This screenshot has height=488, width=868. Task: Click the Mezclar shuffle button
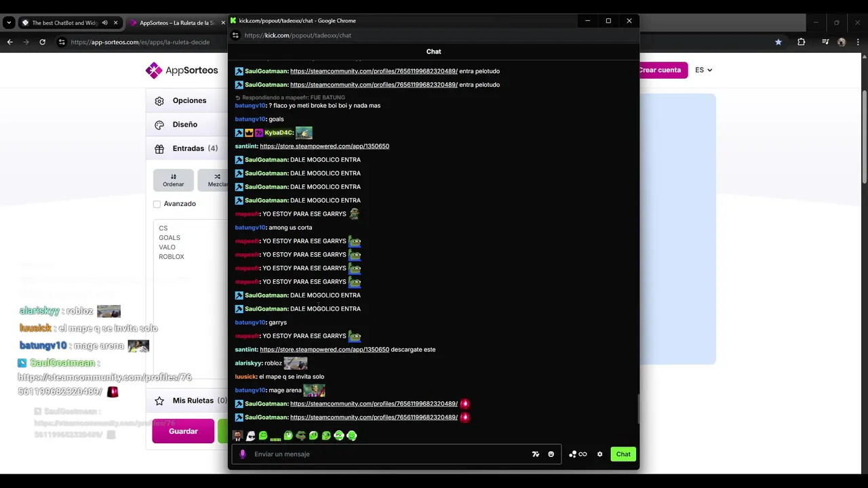point(216,180)
